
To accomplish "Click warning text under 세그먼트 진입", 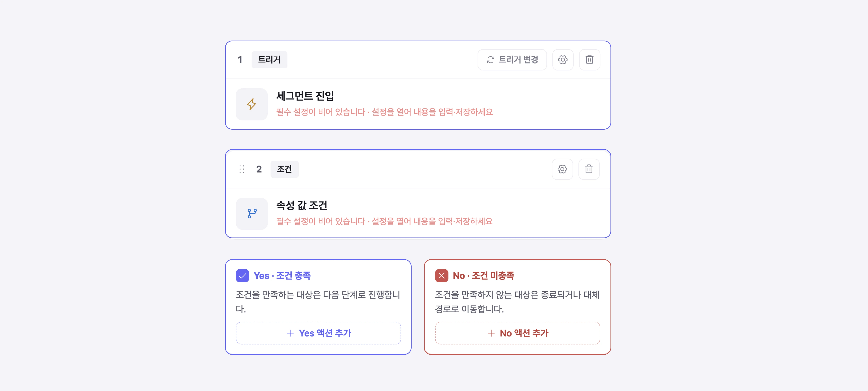I will (384, 112).
